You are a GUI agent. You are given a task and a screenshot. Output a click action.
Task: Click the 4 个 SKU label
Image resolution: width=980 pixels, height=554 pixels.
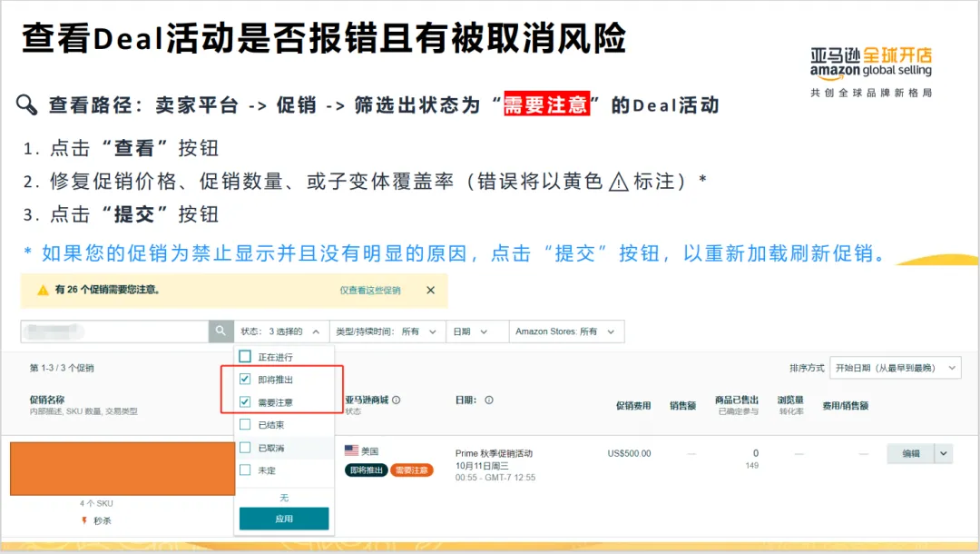tap(96, 503)
